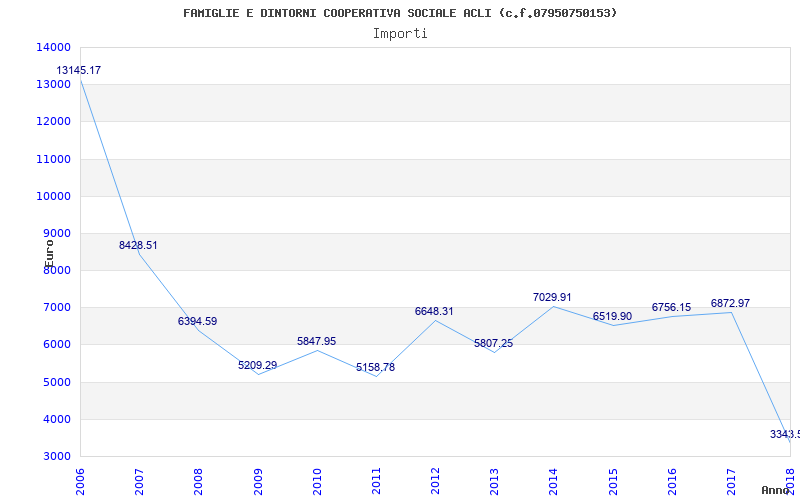
Task: Select the 8428.51 data label
Action: tap(138, 245)
